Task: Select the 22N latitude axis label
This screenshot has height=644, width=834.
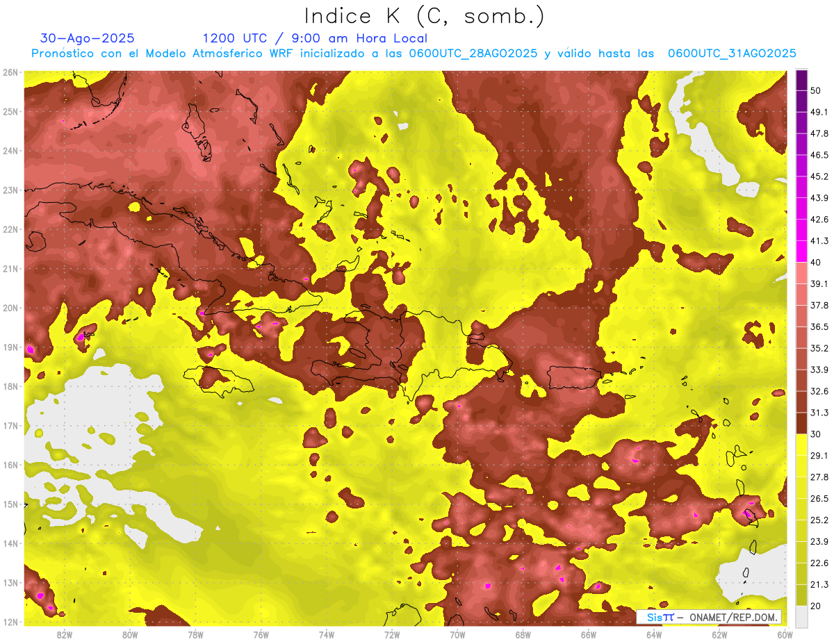Action: 10,229
